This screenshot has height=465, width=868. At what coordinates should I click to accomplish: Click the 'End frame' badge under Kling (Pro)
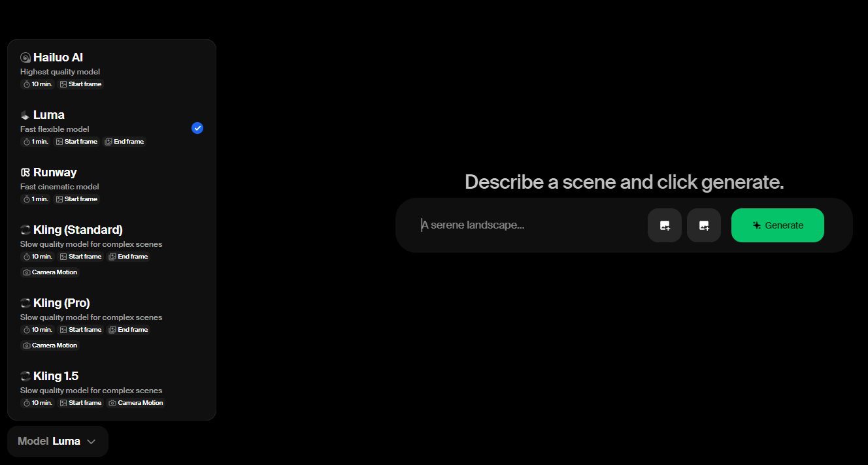128,330
